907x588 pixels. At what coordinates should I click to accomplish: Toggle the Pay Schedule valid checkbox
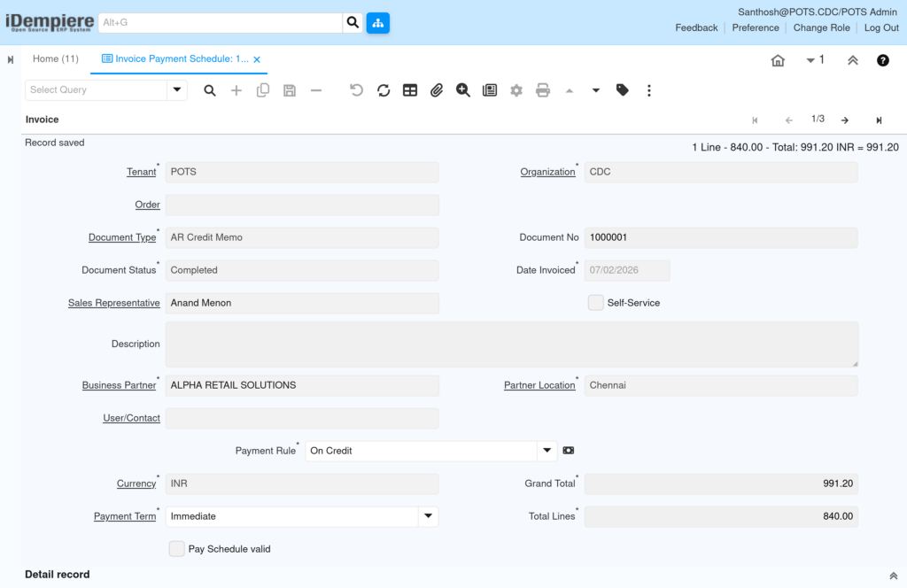tap(176, 549)
